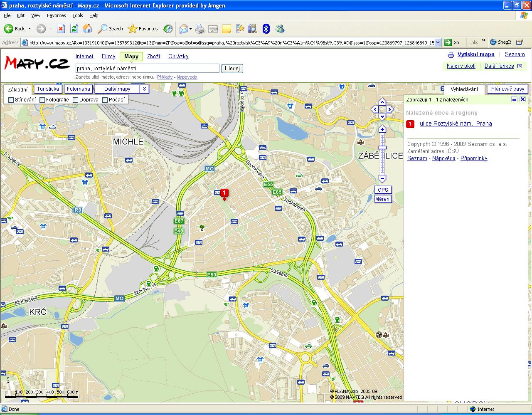Image resolution: width=532 pixels, height=415 pixels.
Task: Click the IE Home toolbar icon
Action: tap(87, 29)
